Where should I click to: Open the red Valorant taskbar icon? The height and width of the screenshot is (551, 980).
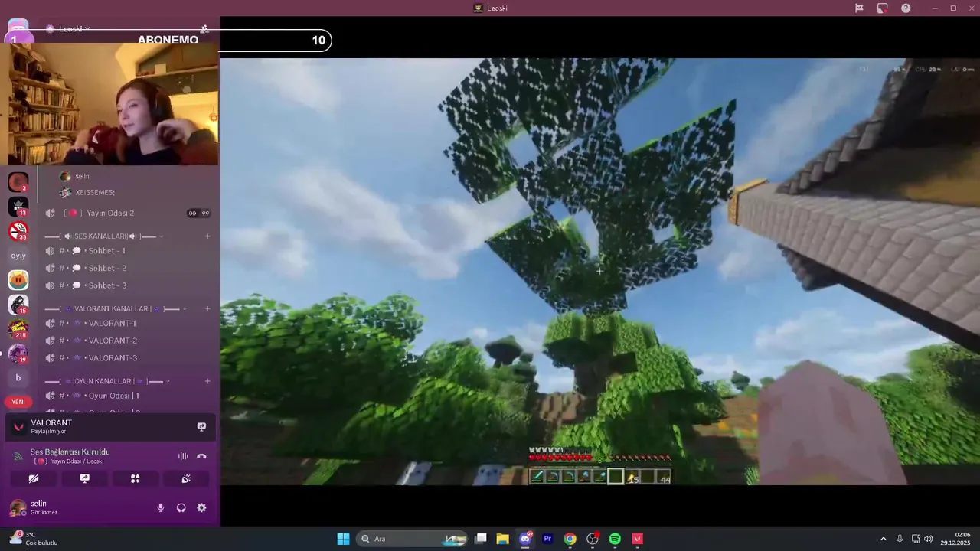637,539
